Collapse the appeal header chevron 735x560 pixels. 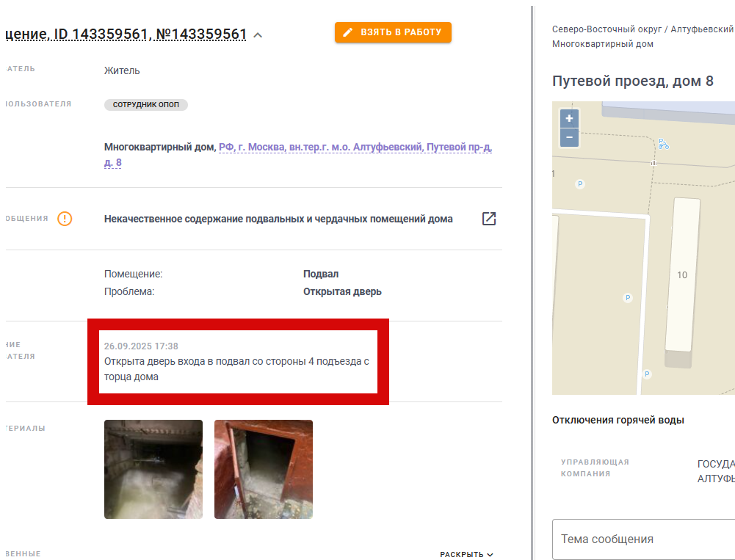258,35
